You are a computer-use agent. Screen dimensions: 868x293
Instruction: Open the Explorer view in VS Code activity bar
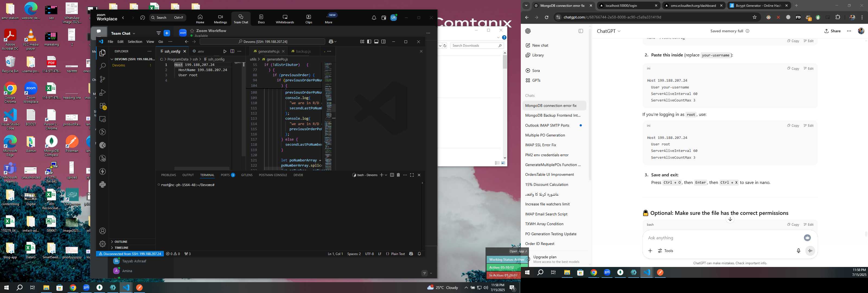103,53
